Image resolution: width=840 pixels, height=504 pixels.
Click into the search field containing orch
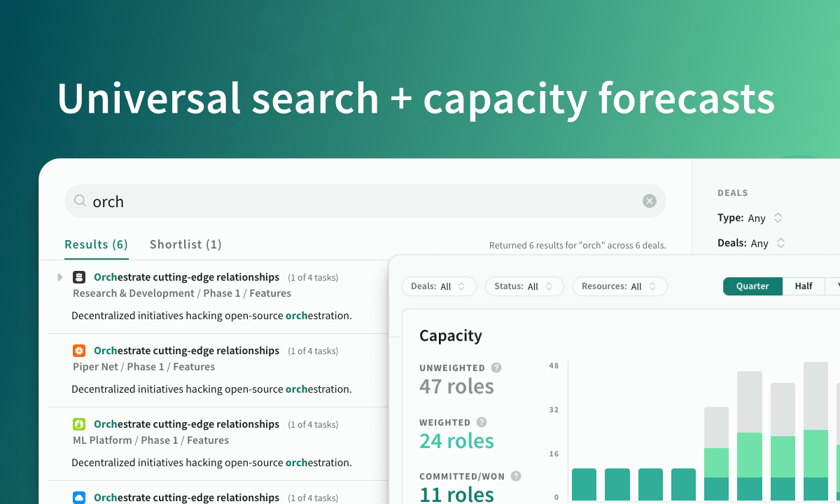point(365,201)
